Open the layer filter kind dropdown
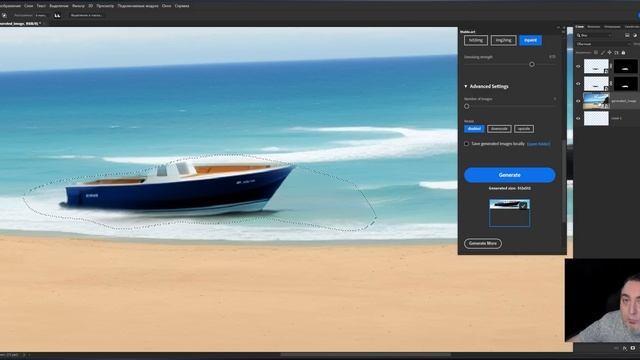Screen dimensions: 640x360 594,36
